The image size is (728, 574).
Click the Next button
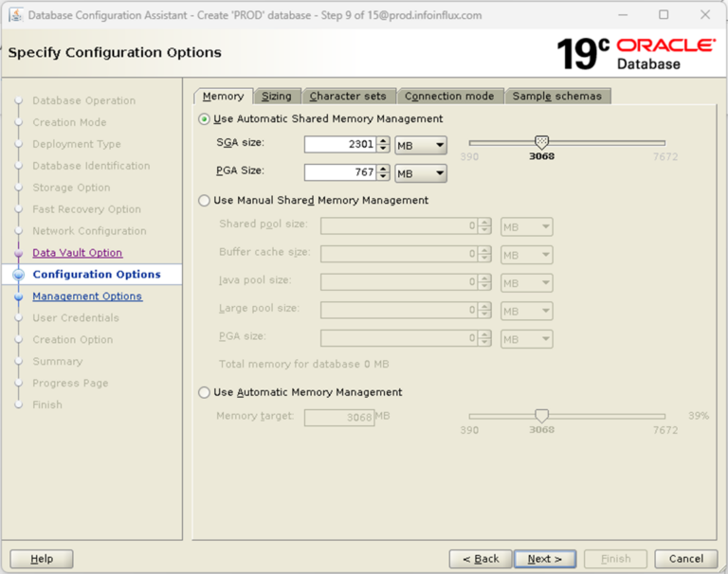click(x=545, y=559)
